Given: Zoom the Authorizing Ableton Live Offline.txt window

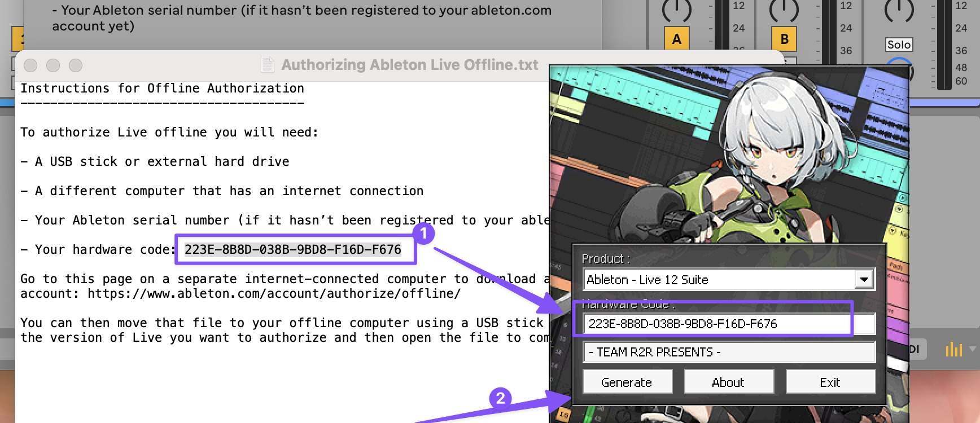Looking at the screenshot, I should click(76, 65).
